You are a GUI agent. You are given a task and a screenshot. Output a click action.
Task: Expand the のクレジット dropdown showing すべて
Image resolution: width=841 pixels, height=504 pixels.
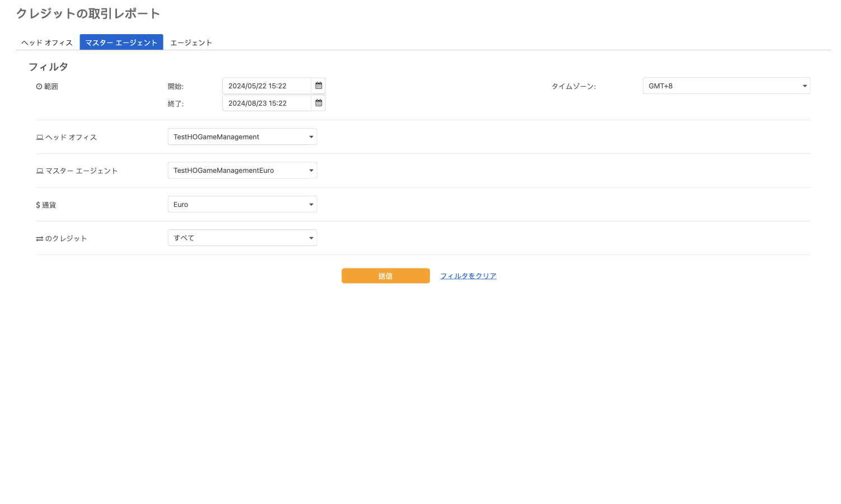pos(242,238)
